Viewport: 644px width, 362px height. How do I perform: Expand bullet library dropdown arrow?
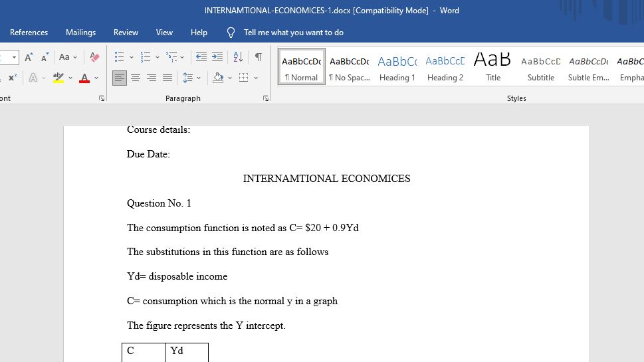[132, 58]
